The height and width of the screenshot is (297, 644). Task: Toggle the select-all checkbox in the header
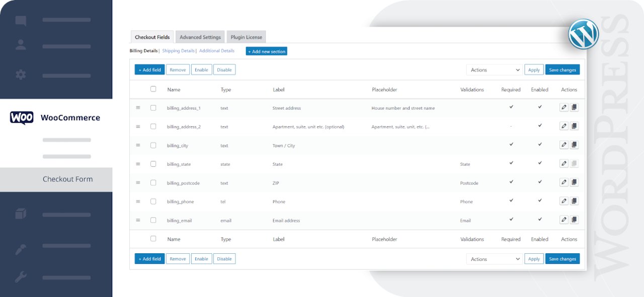pos(153,89)
